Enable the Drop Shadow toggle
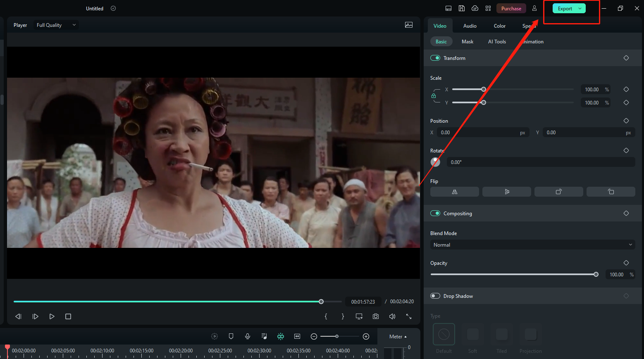This screenshot has width=644, height=359. click(435, 296)
